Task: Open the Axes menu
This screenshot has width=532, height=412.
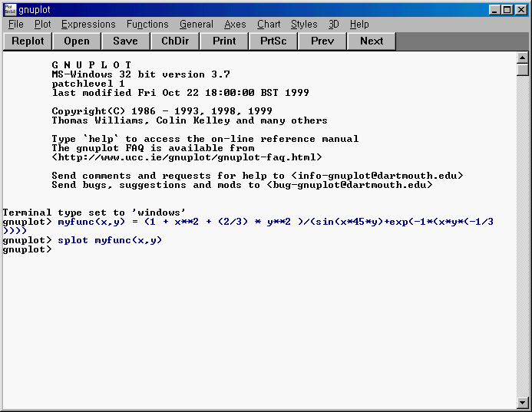Action: tap(235, 25)
